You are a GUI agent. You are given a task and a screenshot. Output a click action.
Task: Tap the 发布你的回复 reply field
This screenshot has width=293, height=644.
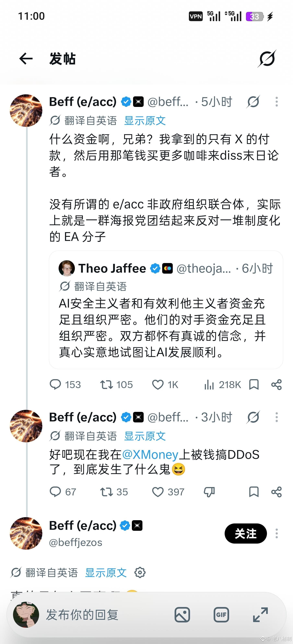coord(82,615)
